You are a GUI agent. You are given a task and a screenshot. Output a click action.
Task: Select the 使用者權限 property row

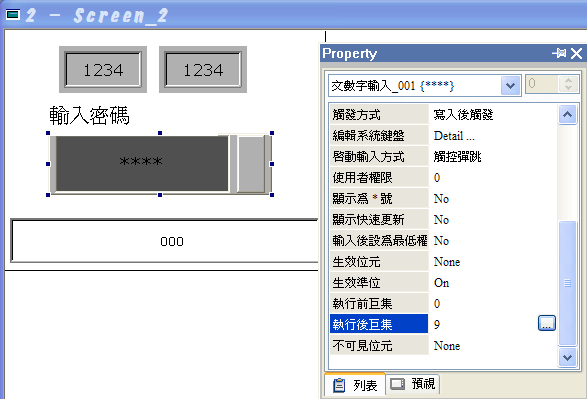tap(443, 177)
